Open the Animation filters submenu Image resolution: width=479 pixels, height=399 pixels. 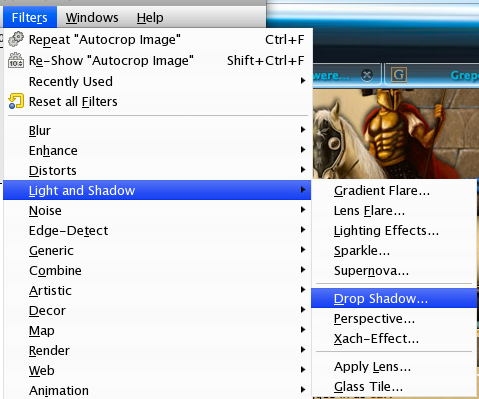tap(157, 390)
